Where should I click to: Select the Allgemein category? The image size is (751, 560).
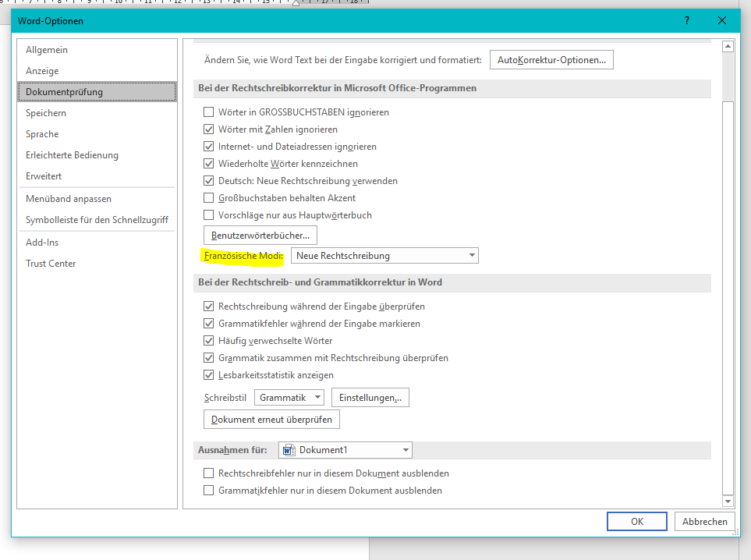pyautogui.click(x=97, y=50)
